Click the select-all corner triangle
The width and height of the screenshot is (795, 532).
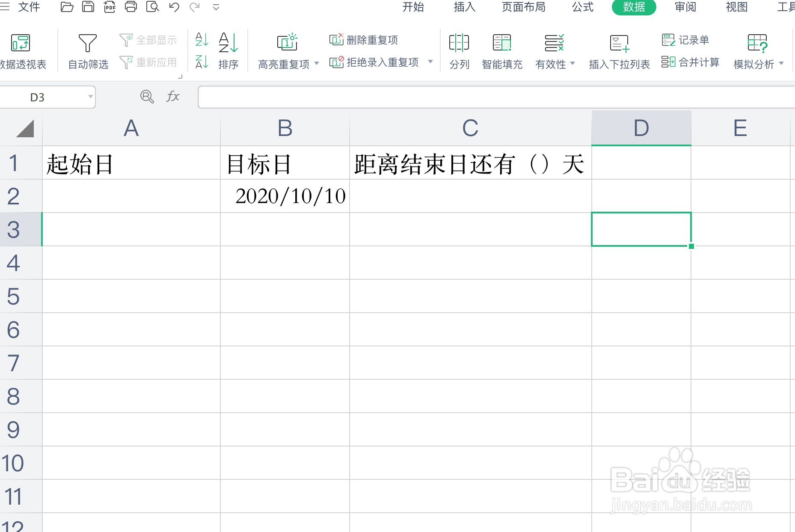[x=25, y=129]
